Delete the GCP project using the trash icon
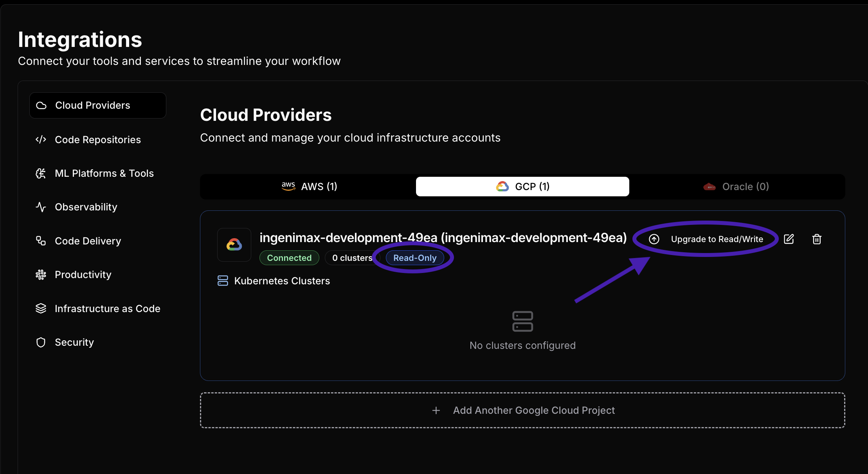The width and height of the screenshot is (868, 474). 817,239
